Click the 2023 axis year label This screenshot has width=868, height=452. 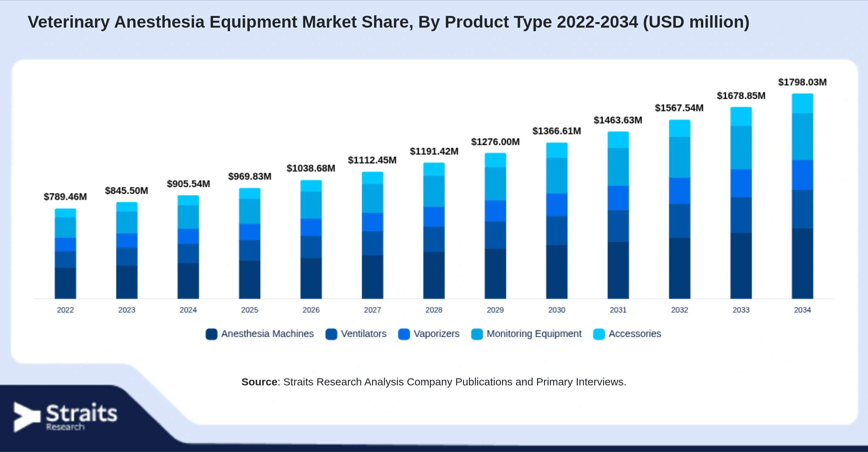pyautogui.click(x=127, y=310)
